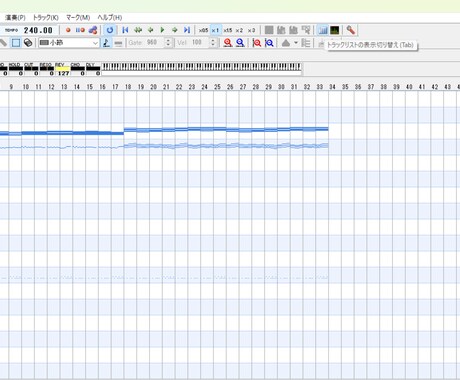Click measure 25 on the ruler
This screenshot has height=380, width=460.
point(217,87)
